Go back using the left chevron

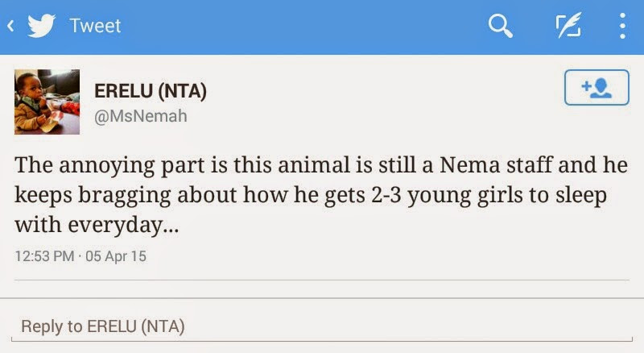[11, 27]
